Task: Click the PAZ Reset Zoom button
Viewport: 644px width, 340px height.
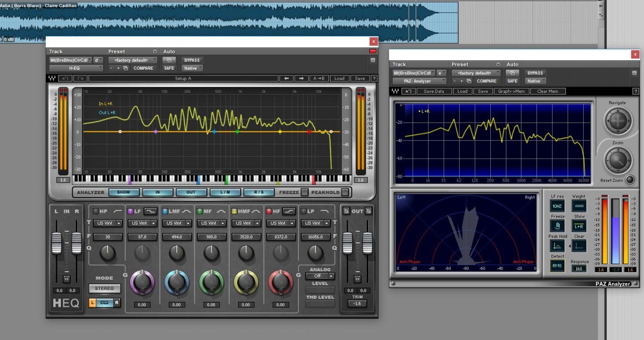Action: point(629,180)
